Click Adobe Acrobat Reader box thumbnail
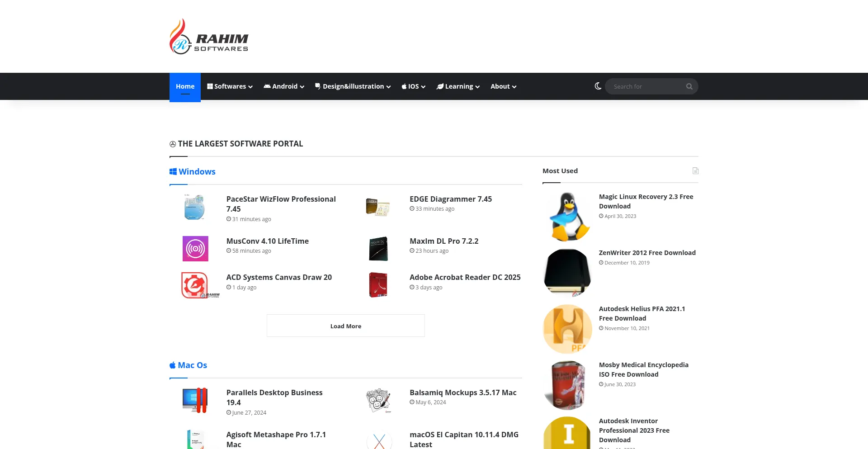This screenshot has height=449, width=868. click(378, 285)
